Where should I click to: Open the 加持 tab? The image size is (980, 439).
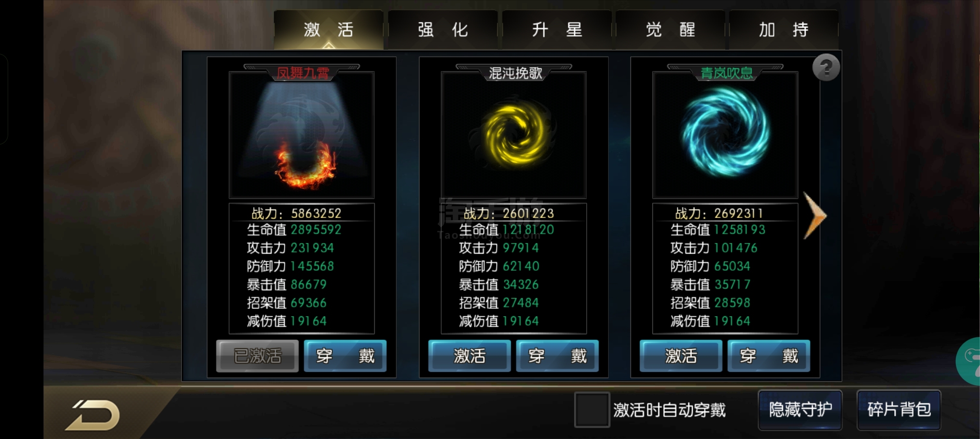pos(784,30)
